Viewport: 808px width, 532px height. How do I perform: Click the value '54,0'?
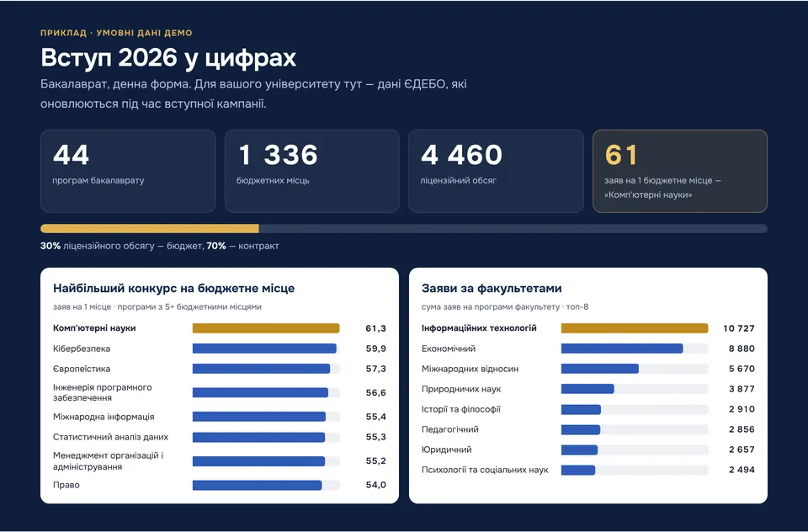[375, 485]
